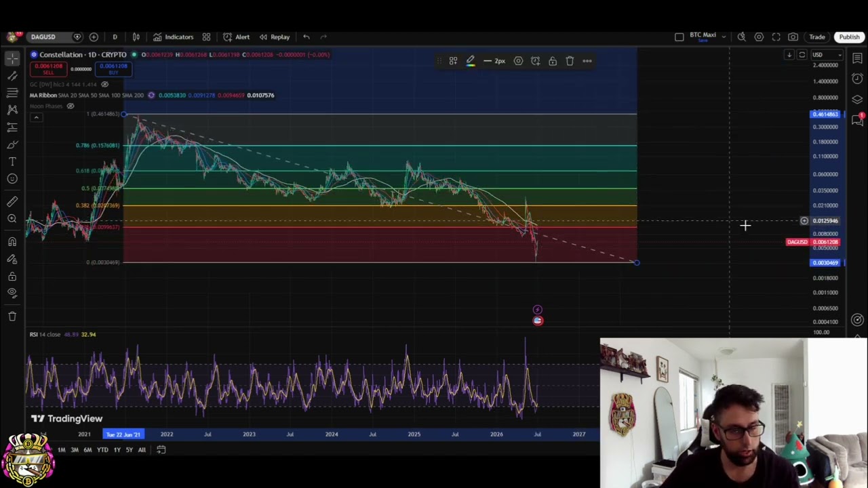Open object tree layers panel in right sidebar
Image resolution: width=868 pixels, height=488 pixels.
point(857,100)
